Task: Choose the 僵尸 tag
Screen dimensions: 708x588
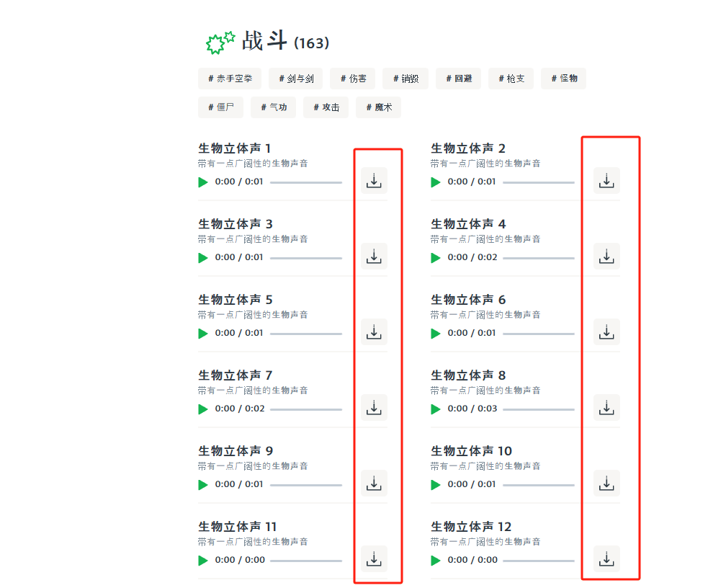Action: click(x=221, y=107)
